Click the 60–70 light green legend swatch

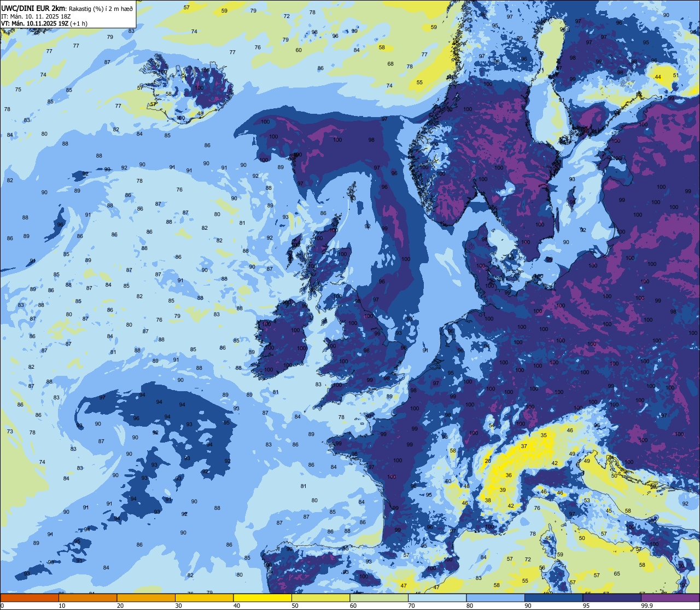[x=379, y=597]
